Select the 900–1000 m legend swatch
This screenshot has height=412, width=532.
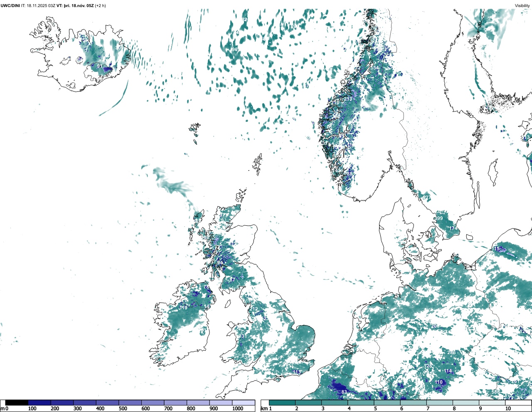(221, 403)
